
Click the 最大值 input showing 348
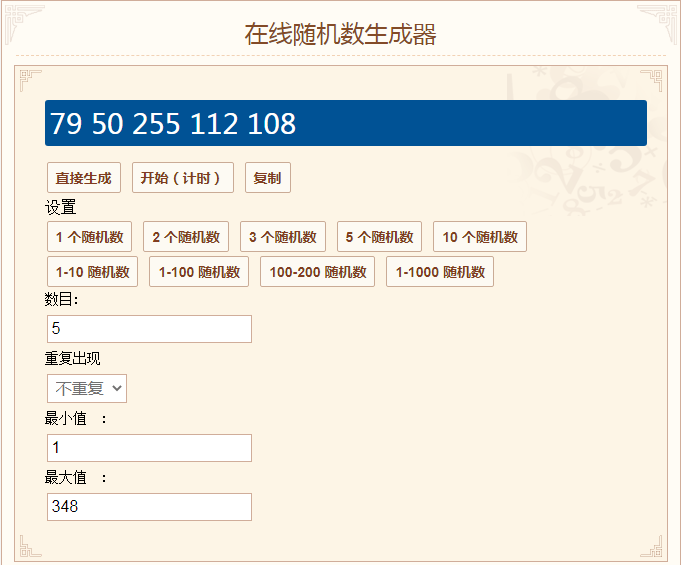tap(149, 507)
